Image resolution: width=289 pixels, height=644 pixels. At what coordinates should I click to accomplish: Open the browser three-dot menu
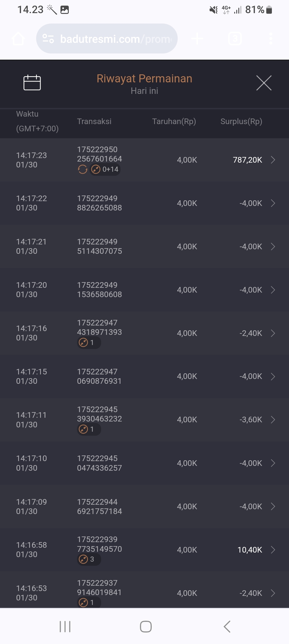pyautogui.click(x=271, y=39)
